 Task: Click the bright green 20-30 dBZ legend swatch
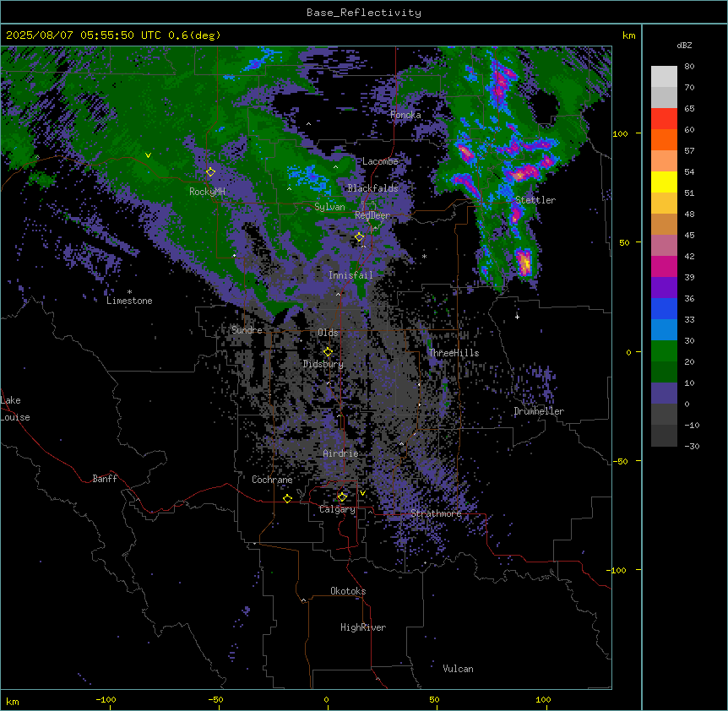(664, 351)
